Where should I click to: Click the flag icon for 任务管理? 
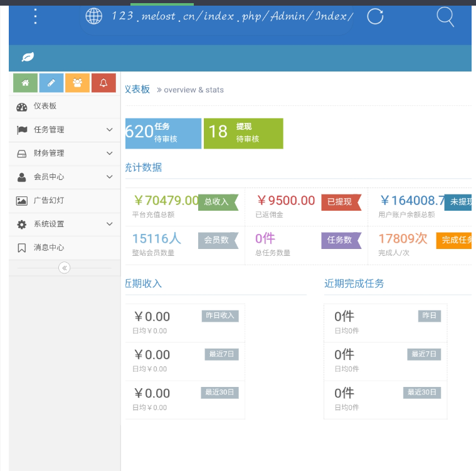pyautogui.click(x=22, y=130)
